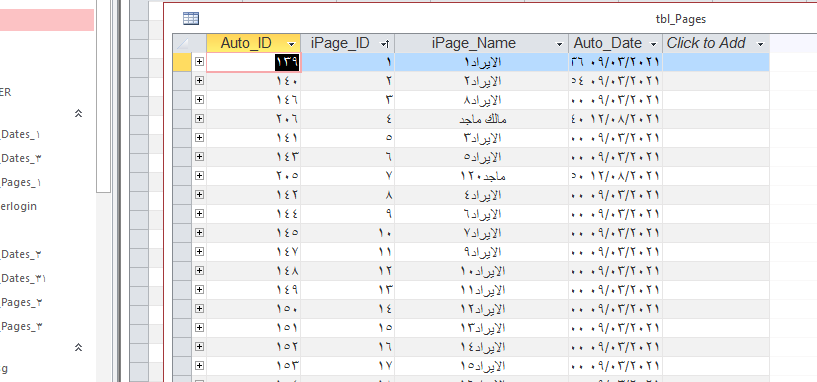
Task: Open the iPage_Name column filter dropdown
Action: pyautogui.click(x=559, y=44)
